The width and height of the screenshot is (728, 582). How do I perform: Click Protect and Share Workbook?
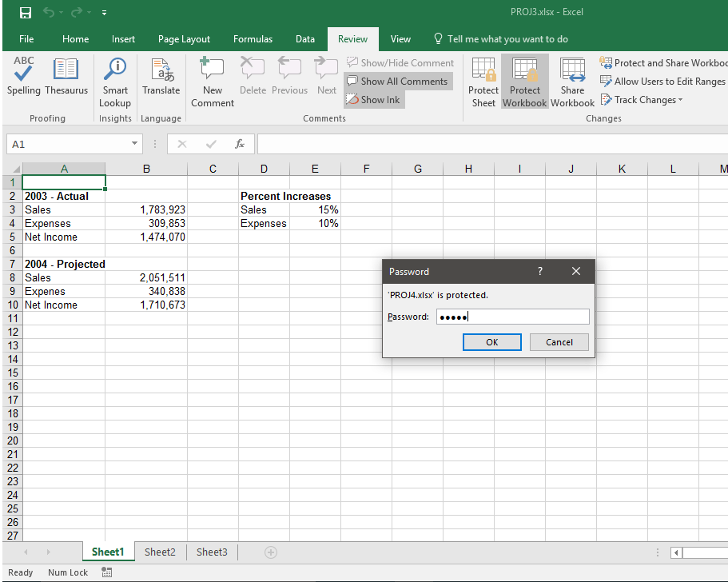point(663,62)
